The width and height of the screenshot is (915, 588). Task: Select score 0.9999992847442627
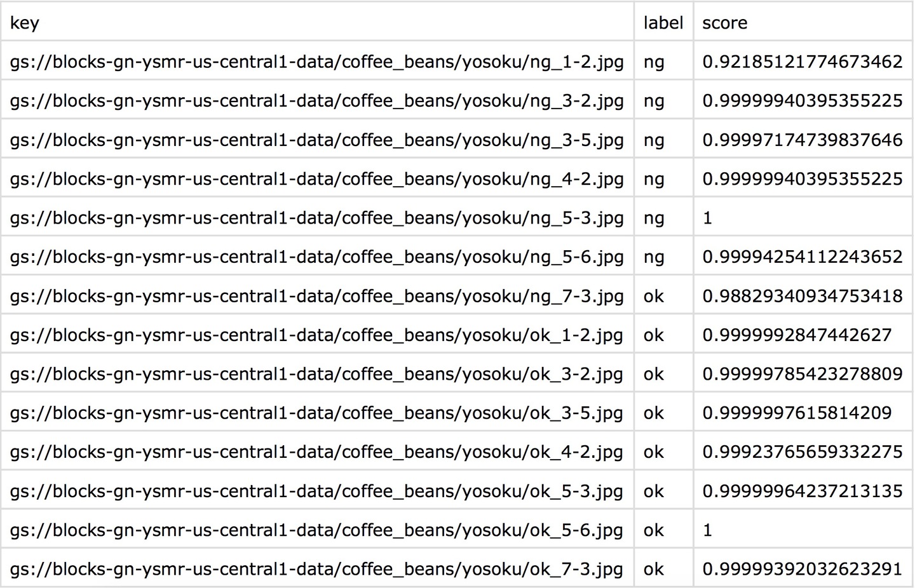pos(797,335)
